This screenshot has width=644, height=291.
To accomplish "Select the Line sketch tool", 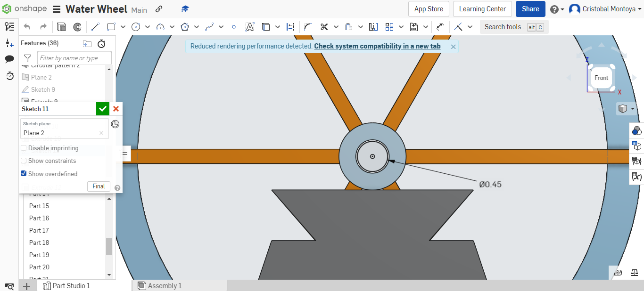I will click(x=95, y=27).
